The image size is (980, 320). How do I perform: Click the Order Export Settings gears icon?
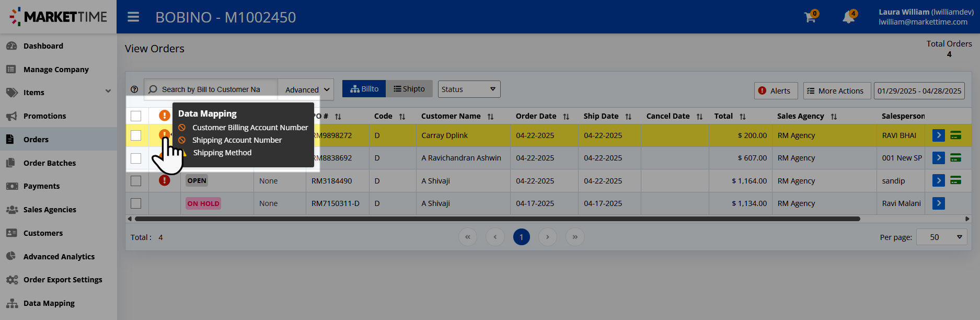pos(11,280)
